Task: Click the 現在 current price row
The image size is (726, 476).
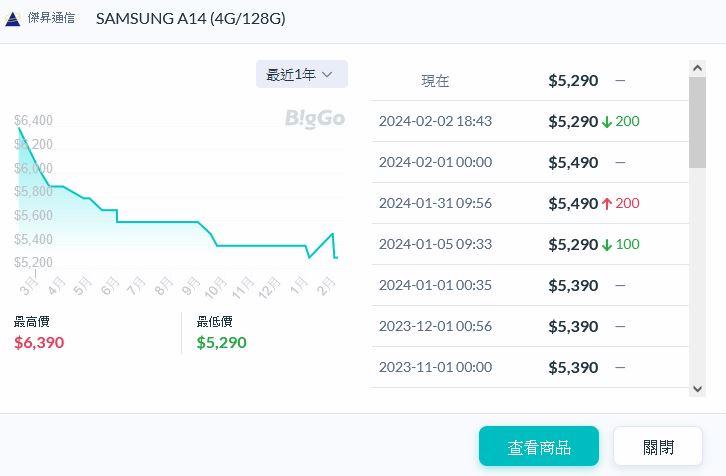Action: (x=528, y=81)
